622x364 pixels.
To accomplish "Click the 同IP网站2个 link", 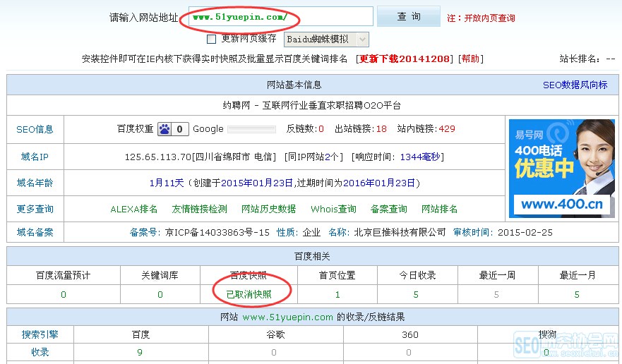I will pos(313,157).
